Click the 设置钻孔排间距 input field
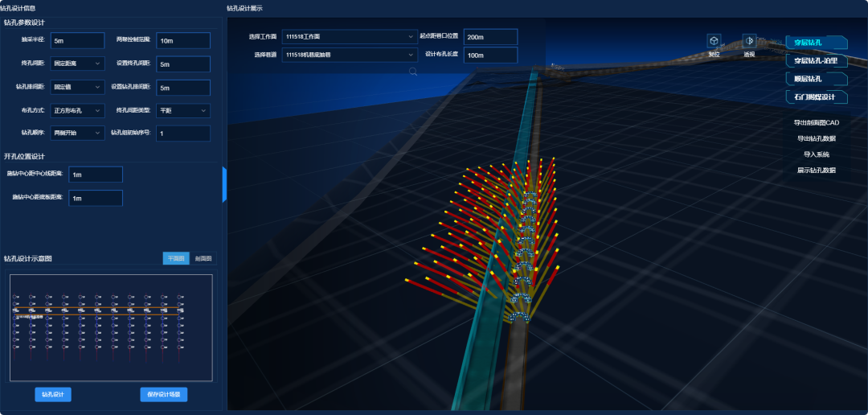Screen dimensions: 868x415 [x=183, y=88]
